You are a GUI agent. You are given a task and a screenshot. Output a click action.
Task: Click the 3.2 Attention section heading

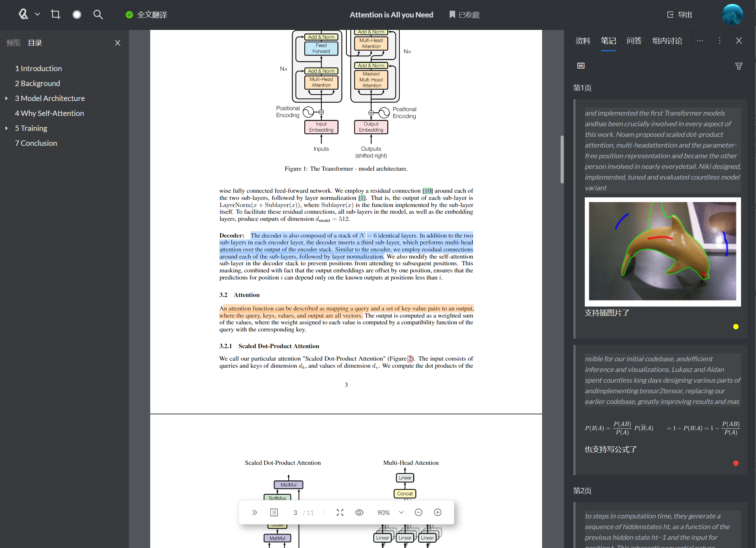239,295
